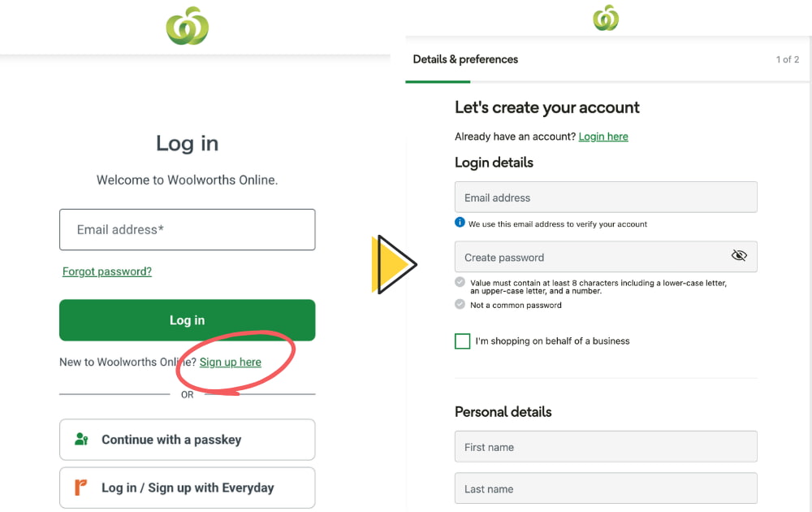Image resolution: width=812 pixels, height=512 pixels.
Task: Click 'Log in / Sign up with Everyday'
Action: 187,488
